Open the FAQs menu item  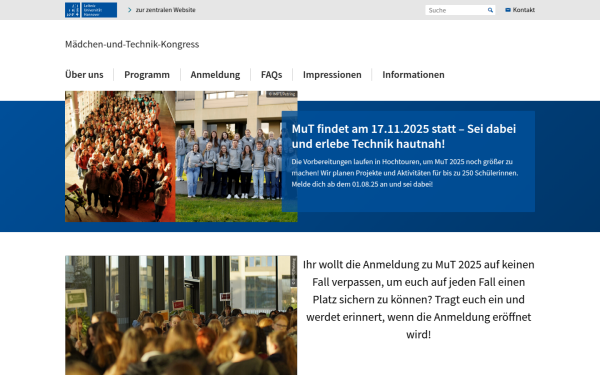coord(272,75)
